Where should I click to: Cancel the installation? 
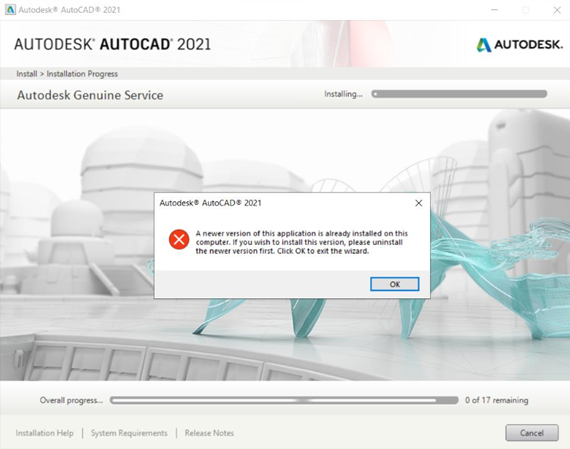[x=532, y=433]
